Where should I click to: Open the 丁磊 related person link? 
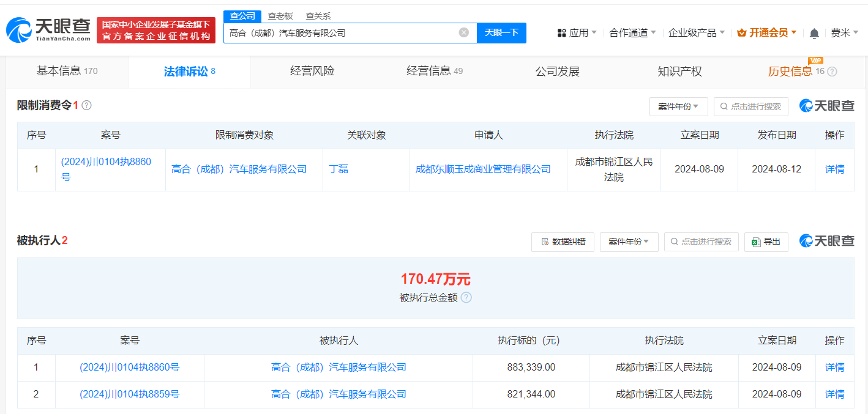(x=340, y=169)
